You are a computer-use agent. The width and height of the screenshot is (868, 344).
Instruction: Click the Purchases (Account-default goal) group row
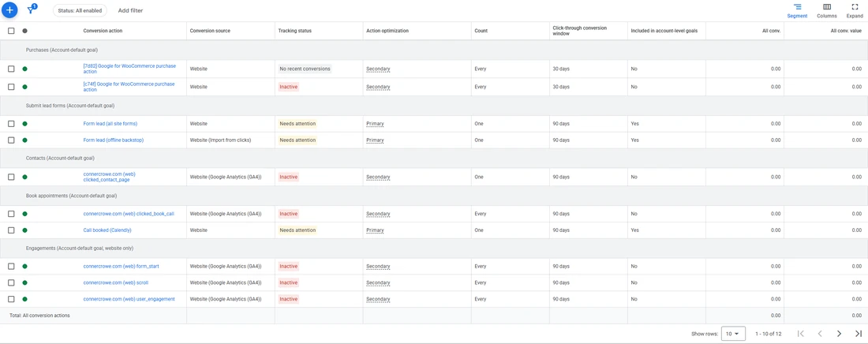coord(434,50)
